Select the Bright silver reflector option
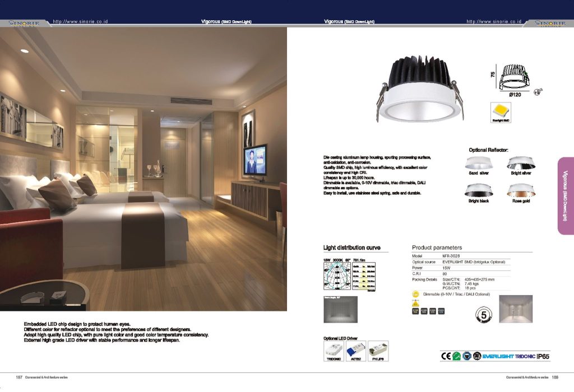 pos(521,163)
